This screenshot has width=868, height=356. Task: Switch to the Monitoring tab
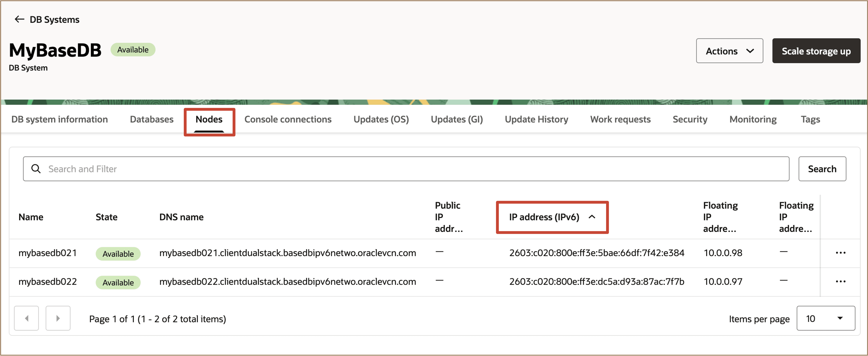pos(753,119)
